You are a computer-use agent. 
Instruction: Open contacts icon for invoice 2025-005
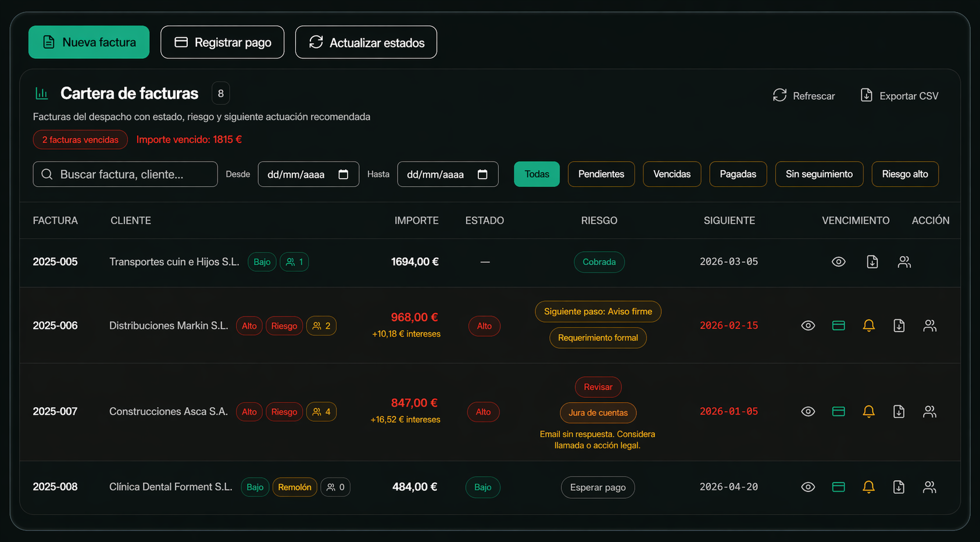[904, 262]
